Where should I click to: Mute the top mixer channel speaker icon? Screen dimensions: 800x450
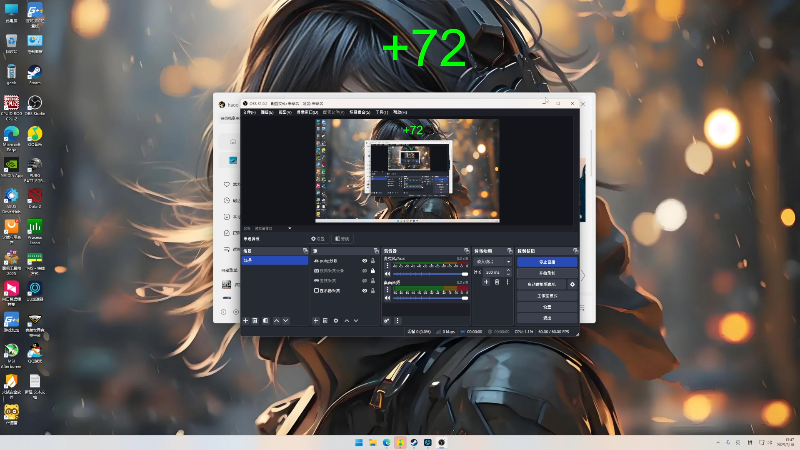click(x=387, y=274)
